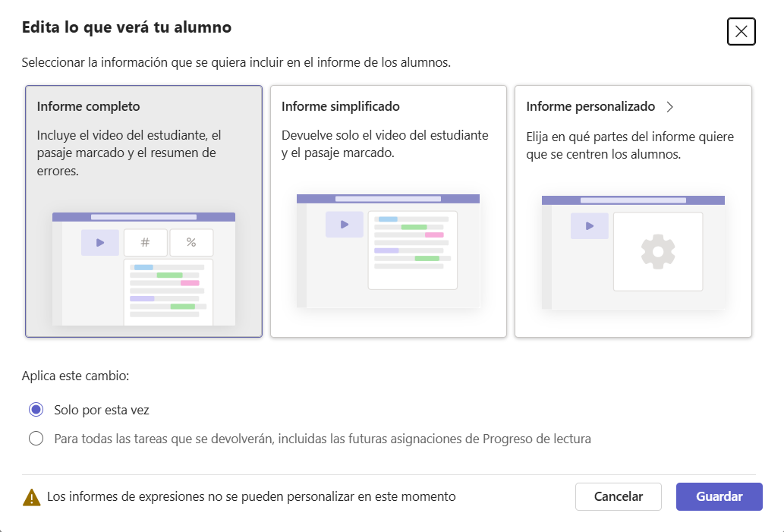Click play icon in Informe simplificado preview
The width and height of the screenshot is (784, 532).
345,225
